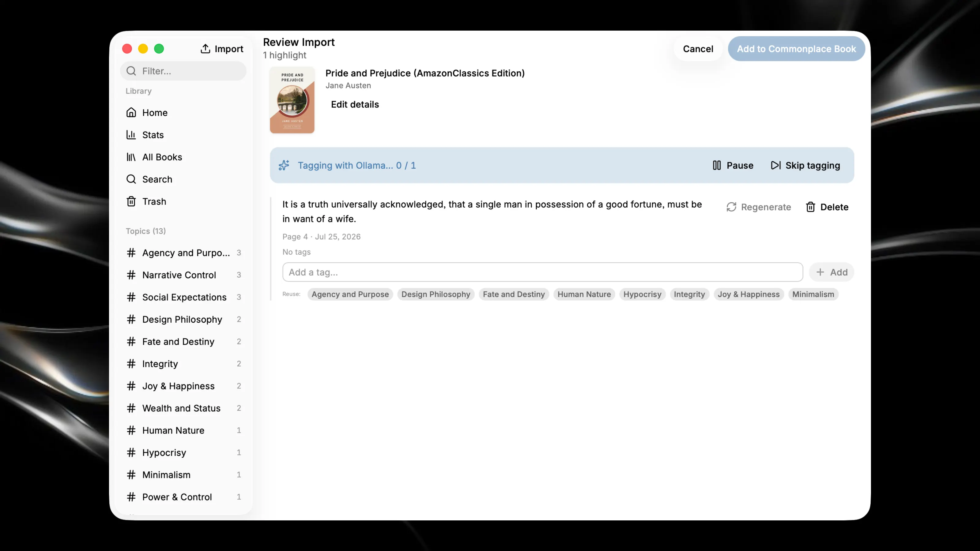Click the All Books library icon
The width and height of the screenshot is (980, 551).
pos(131,157)
